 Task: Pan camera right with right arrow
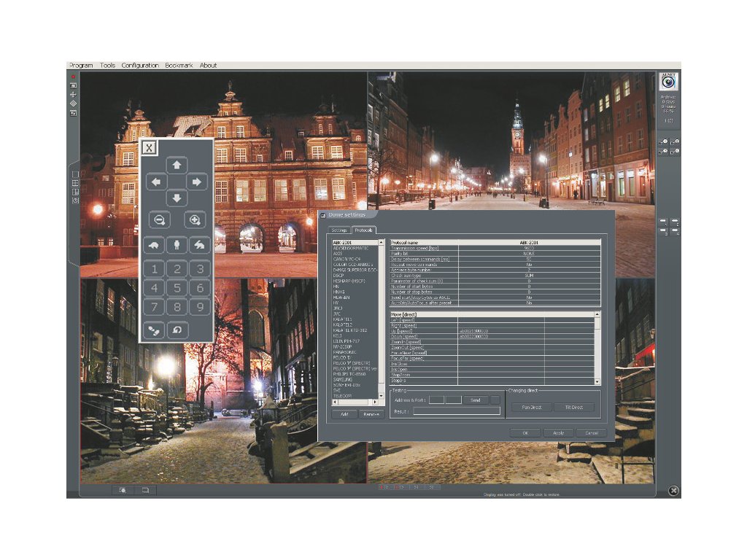click(x=197, y=182)
